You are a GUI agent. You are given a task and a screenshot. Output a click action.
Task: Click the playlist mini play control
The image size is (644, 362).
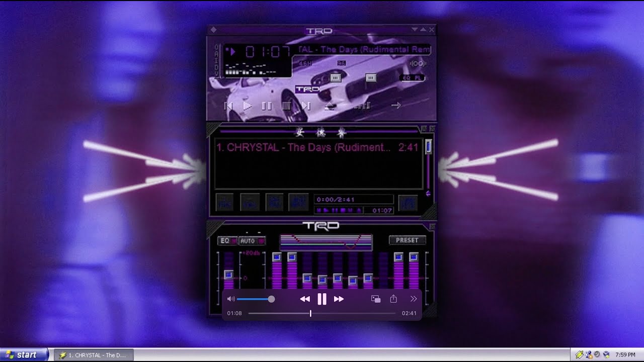click(326, 210)
